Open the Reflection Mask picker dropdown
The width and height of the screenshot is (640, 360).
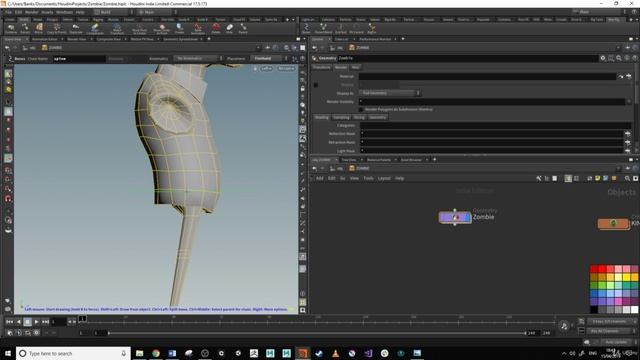pos(628,133)
